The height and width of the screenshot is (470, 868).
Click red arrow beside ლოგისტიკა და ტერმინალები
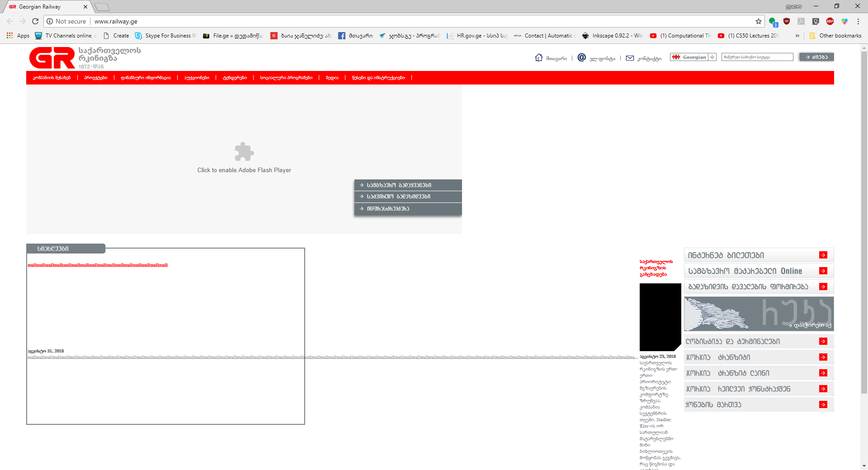tap(823, 342)
